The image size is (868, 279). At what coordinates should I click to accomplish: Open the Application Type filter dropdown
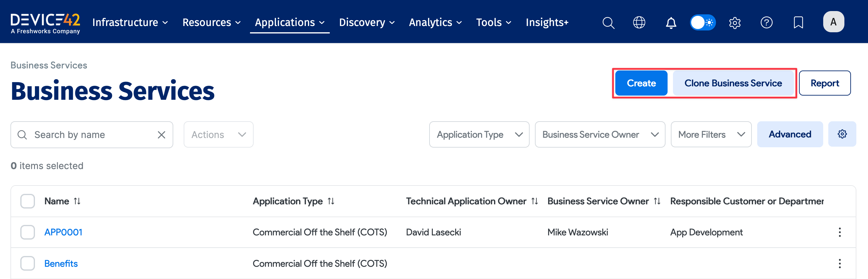coord(479,134)
